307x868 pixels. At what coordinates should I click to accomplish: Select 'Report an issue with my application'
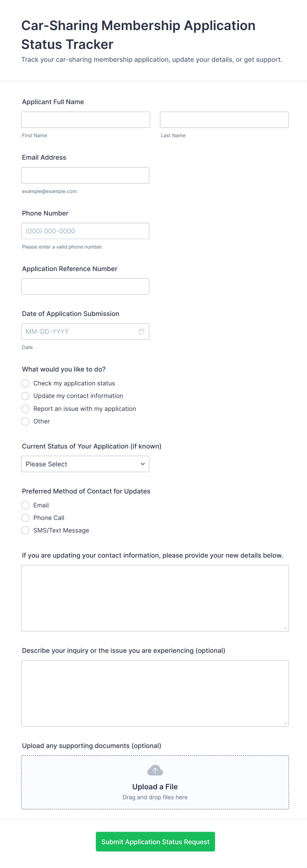click(x=25, y=409)
